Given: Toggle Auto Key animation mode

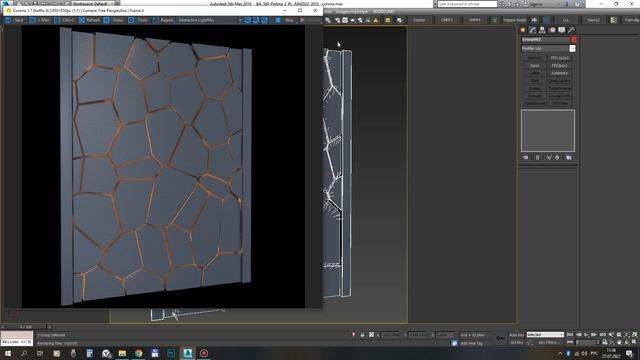Looking at the screenshot, I should point(517,335).
